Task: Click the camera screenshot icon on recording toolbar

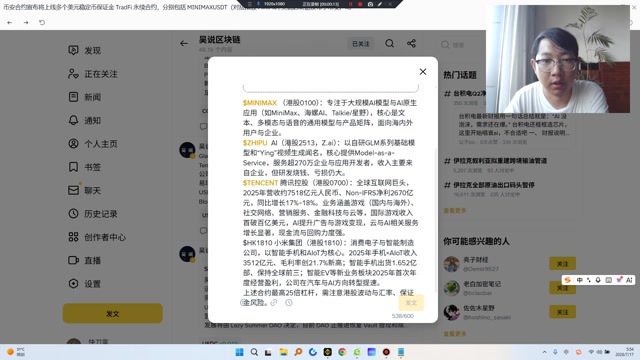Action: (370, 4)
